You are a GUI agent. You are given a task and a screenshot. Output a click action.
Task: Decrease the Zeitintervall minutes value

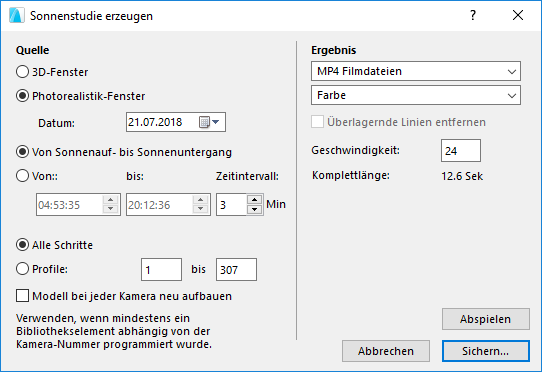[255, 209]
